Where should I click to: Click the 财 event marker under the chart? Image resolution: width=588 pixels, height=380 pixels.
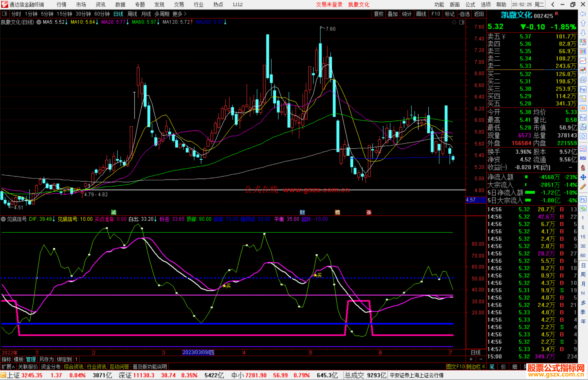coord(302,212)
